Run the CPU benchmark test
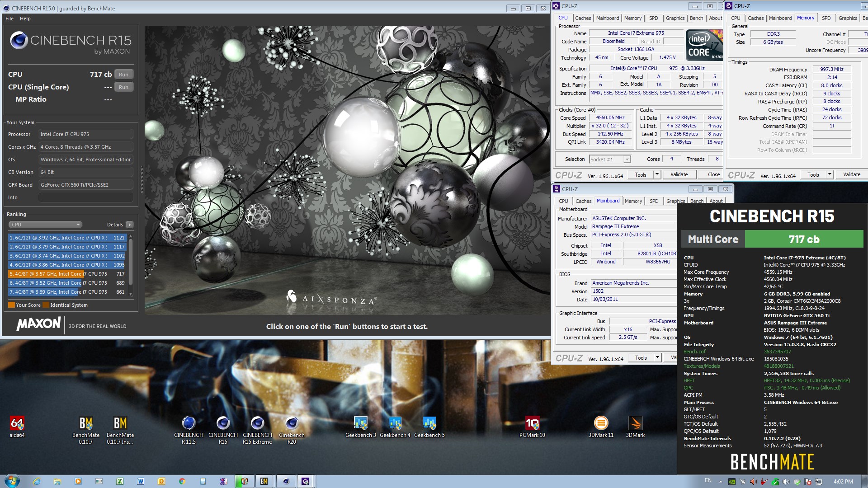This screenshot has width=868, height=488. coord(123,75)
